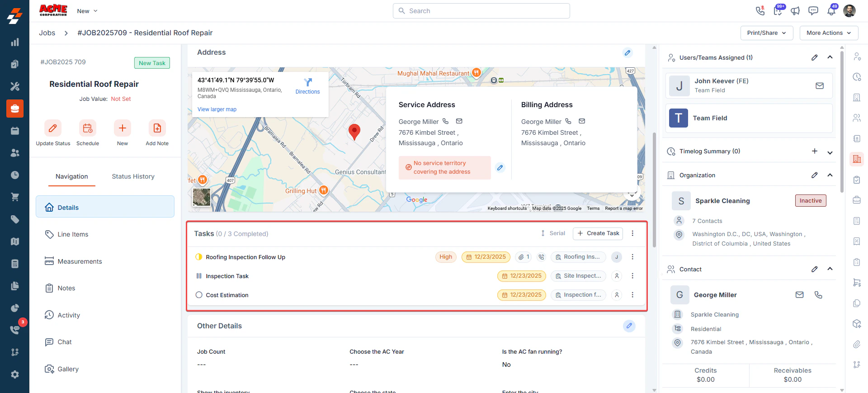Viewport: 868px width, 393px height.
Task: Collapse the Users/Teams Assigned section
Action: 830,57
